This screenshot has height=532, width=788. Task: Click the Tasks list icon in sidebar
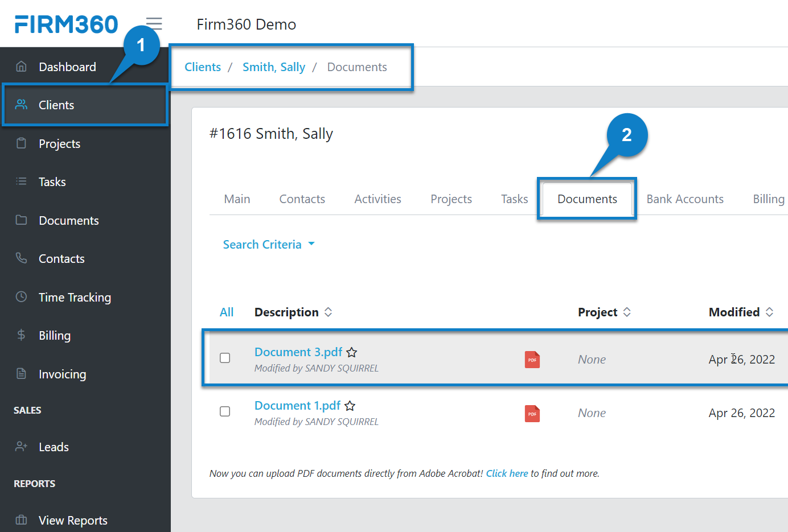pos(21,182)
